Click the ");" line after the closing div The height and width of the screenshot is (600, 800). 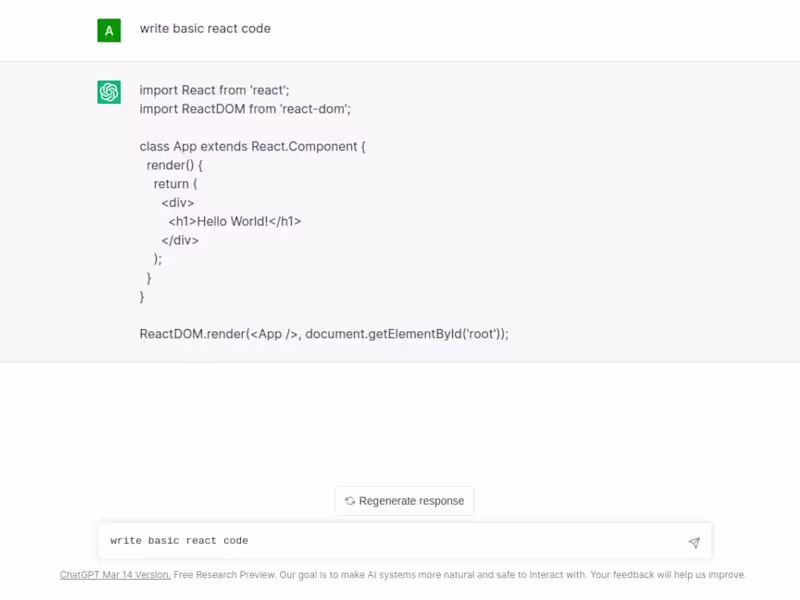point(158,259)
